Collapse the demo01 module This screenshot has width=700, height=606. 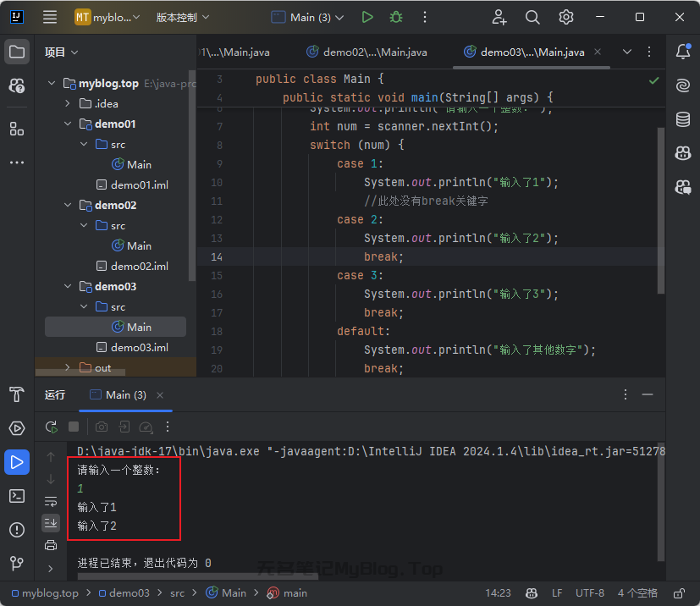[68, 124]
